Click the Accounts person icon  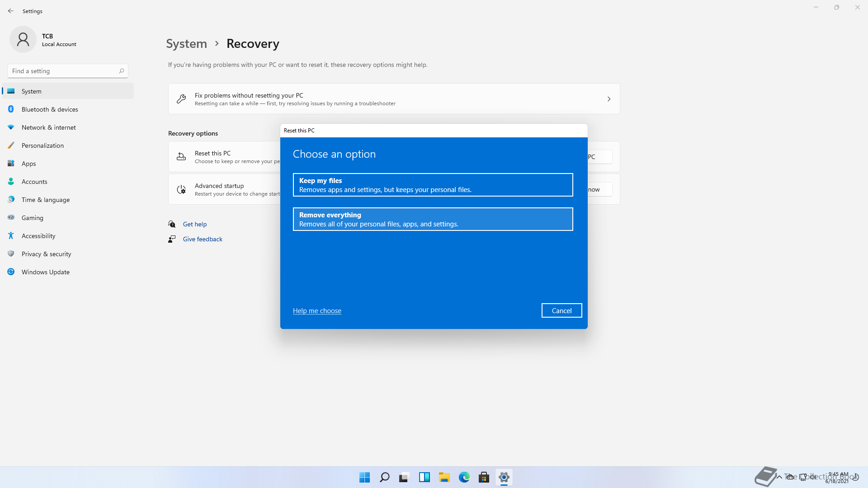click(11, 182)
